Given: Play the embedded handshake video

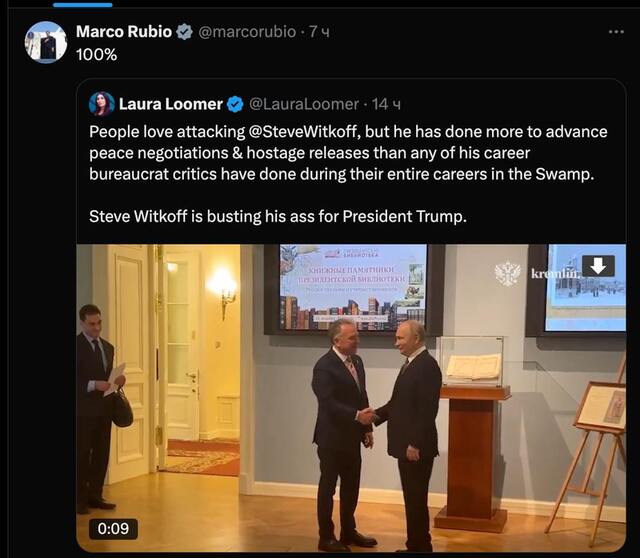Looking at the screenshot, I should pyautogui.click(x=351, y=398).
